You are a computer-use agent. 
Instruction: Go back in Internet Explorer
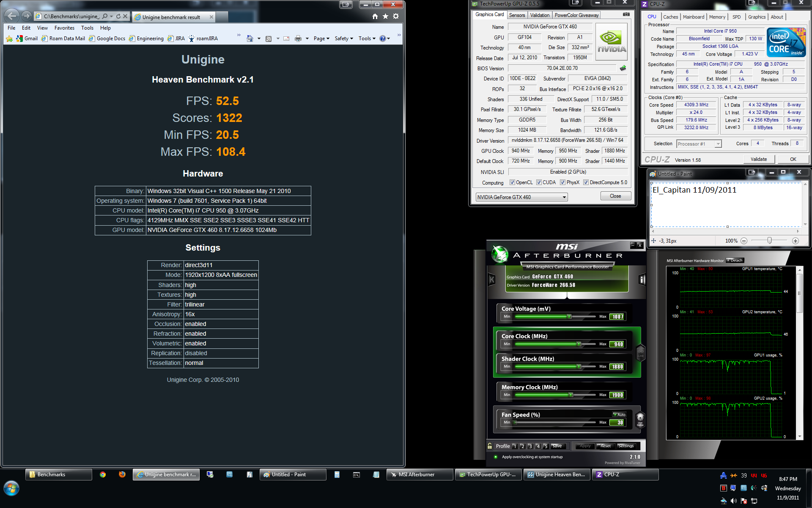click(12, 16)
